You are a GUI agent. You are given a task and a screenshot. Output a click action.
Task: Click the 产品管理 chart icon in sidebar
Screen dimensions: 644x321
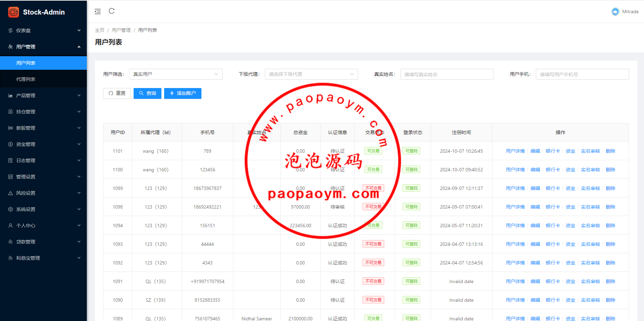tap(11, 95)
